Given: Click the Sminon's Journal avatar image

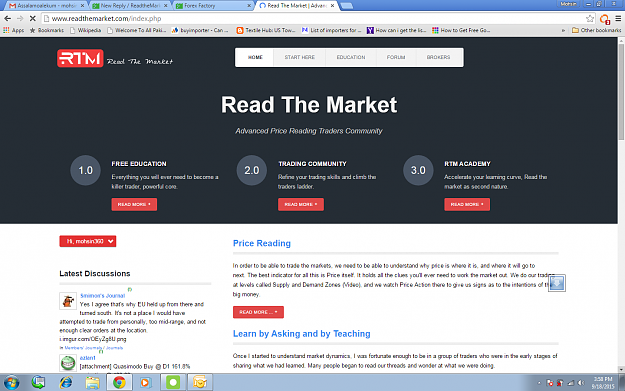Looking at the screenshot, I should click(x=68, y=301).
